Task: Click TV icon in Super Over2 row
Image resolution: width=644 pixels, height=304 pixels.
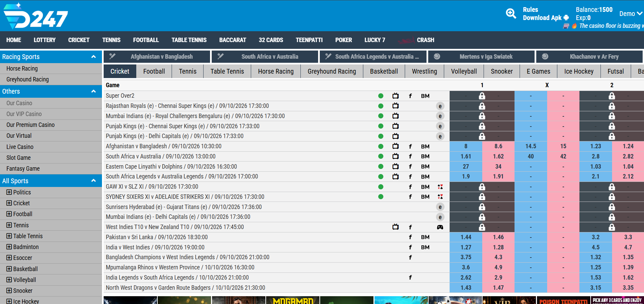Action: tap(396, 96)
